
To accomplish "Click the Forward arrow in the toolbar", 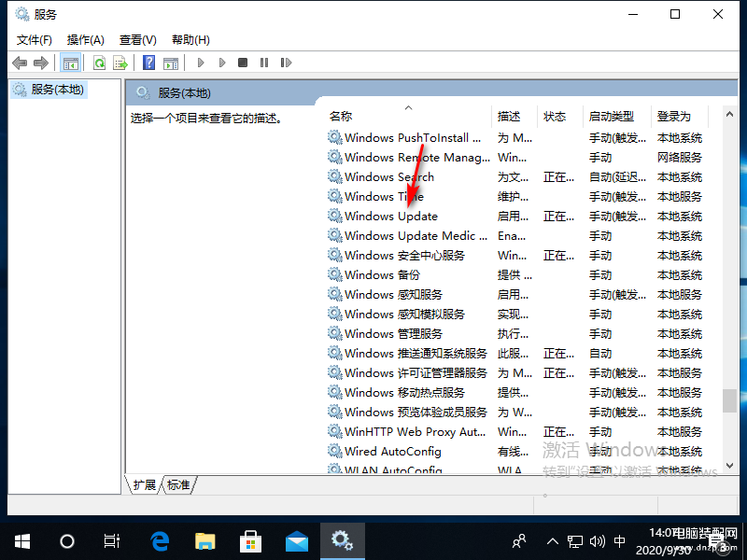I will point(41,63).
